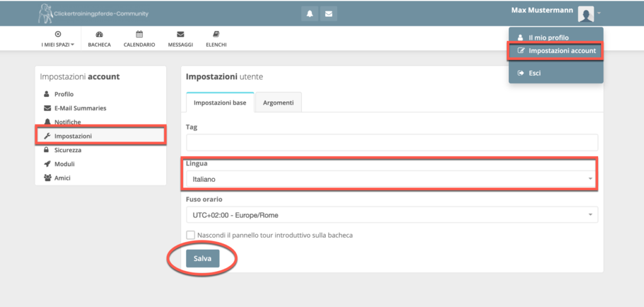Open Moduli in account sidebar
644x307 pixels.
point(101,164)
